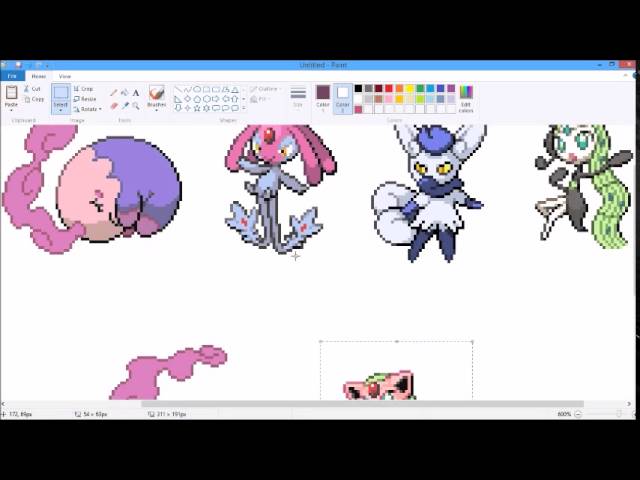
Task: Pick the yellow color swatch
Action: point(410,89)
